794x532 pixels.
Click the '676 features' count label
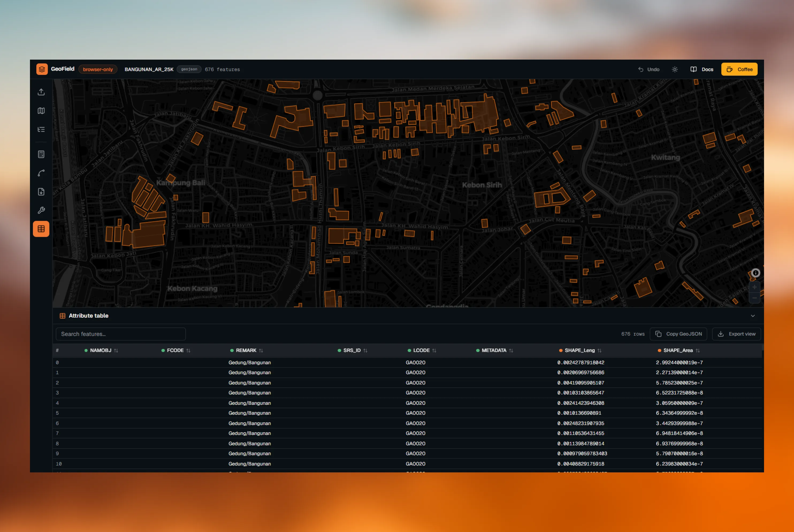click(x=222, y=69)
